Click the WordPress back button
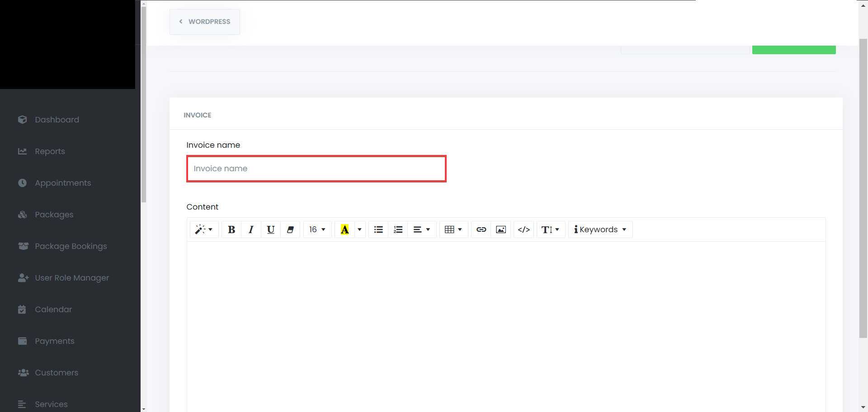 205,22
